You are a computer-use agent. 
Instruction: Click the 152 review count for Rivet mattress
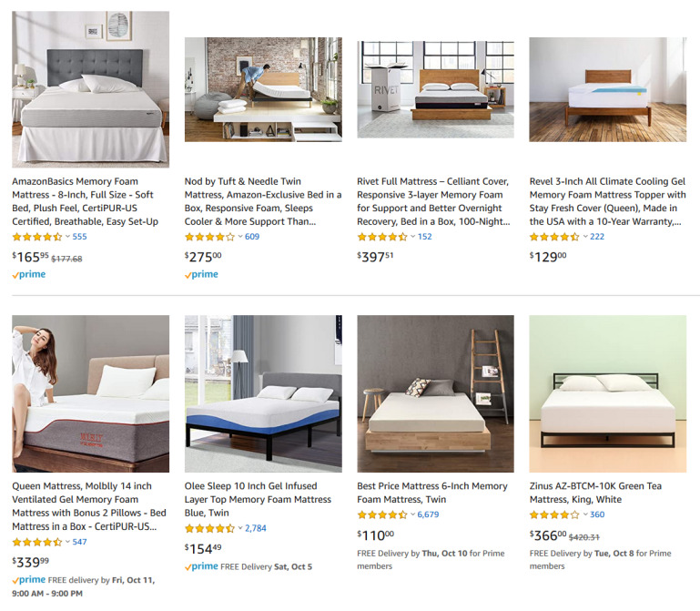coord(424,237)
